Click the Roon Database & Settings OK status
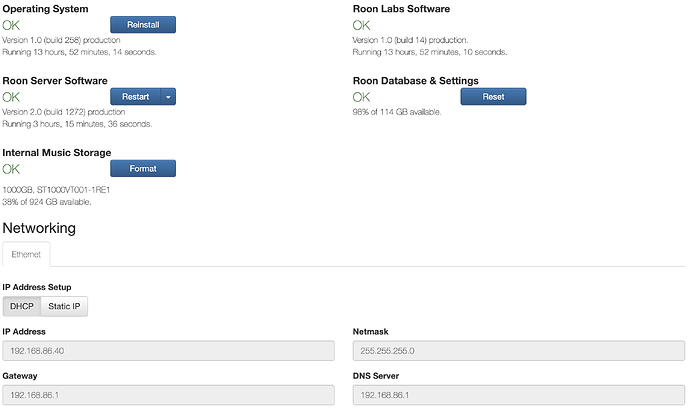 [362, 97]
